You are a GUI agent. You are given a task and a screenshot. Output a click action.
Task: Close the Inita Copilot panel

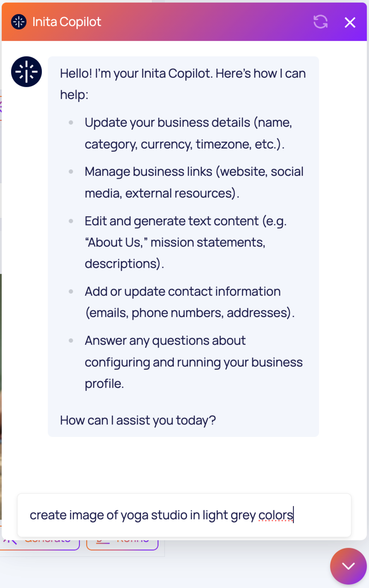tap(350, 22)
